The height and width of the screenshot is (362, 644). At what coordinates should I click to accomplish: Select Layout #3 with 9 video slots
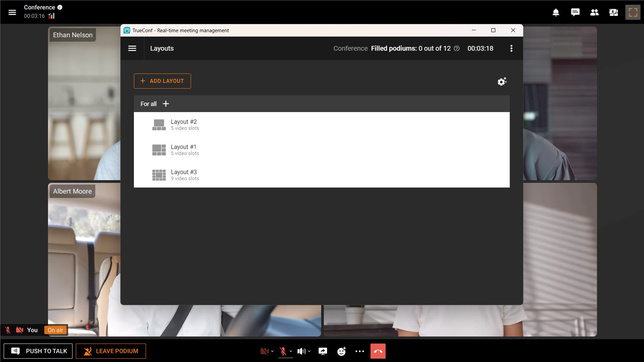[184, 175]
